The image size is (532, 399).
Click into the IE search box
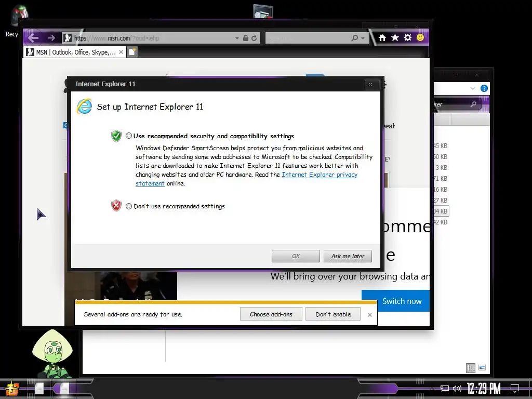coord(307,38)
